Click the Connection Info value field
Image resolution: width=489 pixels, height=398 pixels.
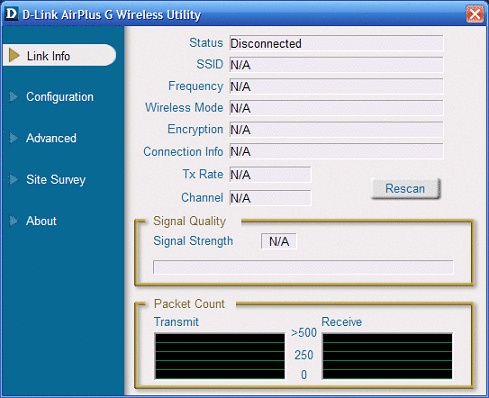tap(336, 151)
